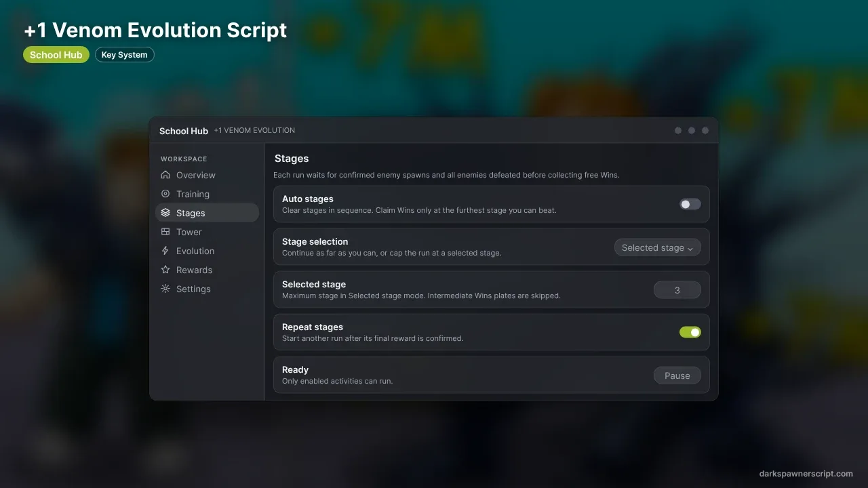This screenshot has height=488, width=868.
Task: Click the middle window control dot
Action: click(692, 130)
